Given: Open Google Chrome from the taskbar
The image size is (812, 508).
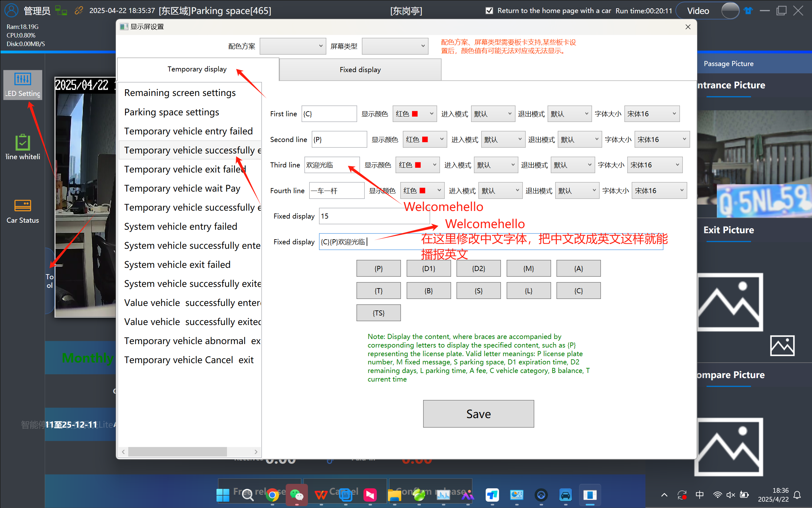Looking at the screenshot, I should pos(272,495).
